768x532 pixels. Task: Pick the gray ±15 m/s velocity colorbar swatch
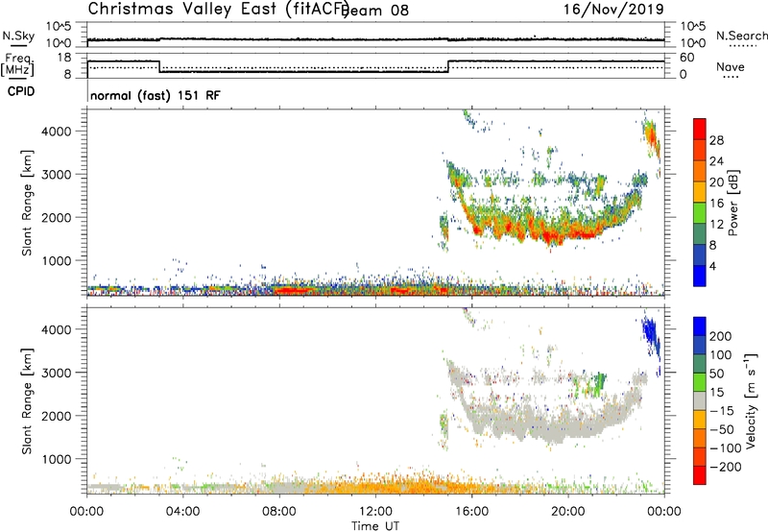click(700, 400)
